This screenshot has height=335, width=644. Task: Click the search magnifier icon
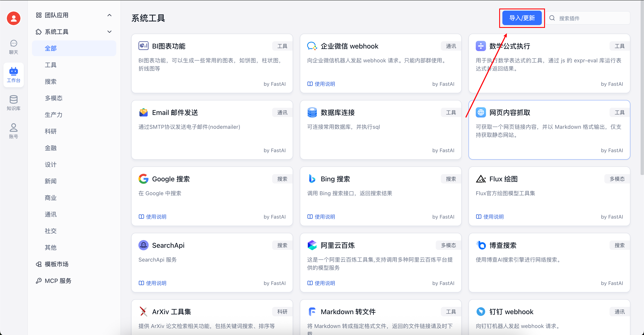point(552,18)
